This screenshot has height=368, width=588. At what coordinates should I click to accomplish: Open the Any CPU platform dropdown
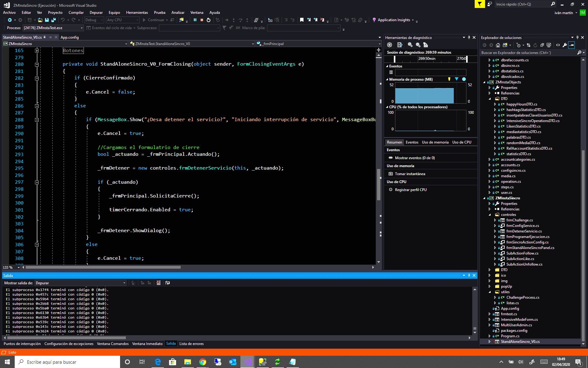click(138, 20)
